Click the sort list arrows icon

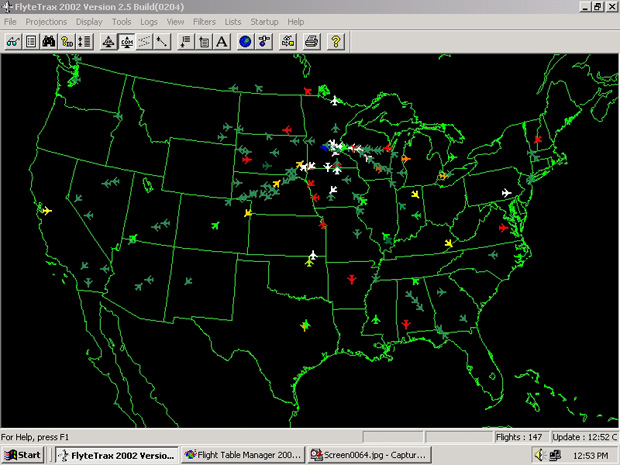[x=85, y=41]
